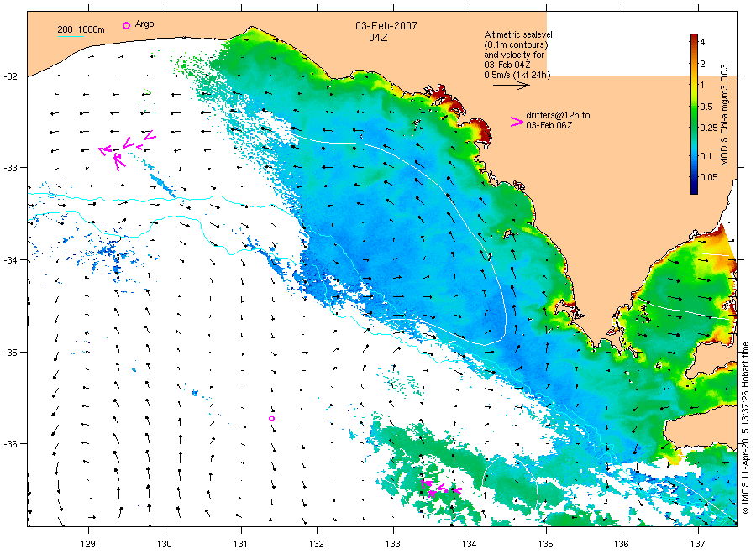This screenshot has height=554, width=756.
Task: Click the cyan 200 1000m depth legend line
Action: pos(71,36)
